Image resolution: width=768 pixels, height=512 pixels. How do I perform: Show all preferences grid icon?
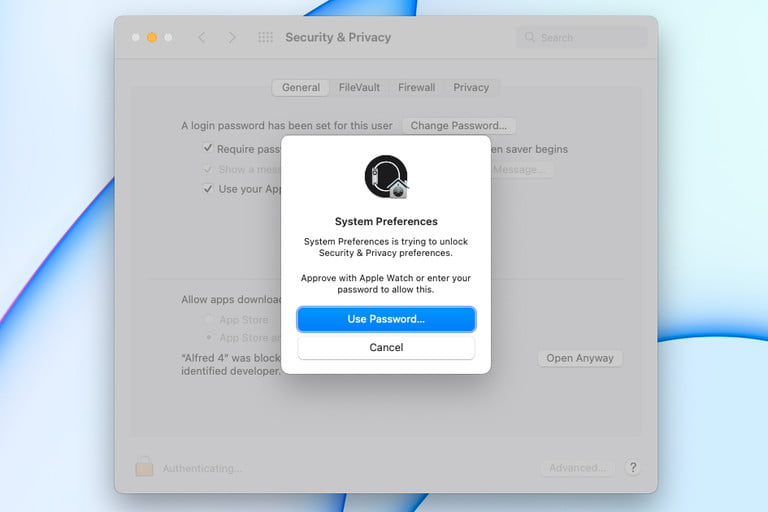click(x=265, y=38)
